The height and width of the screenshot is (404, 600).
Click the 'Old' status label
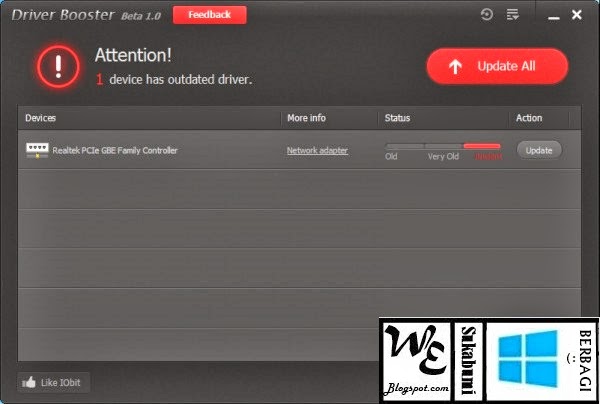[x=391, y=156]
